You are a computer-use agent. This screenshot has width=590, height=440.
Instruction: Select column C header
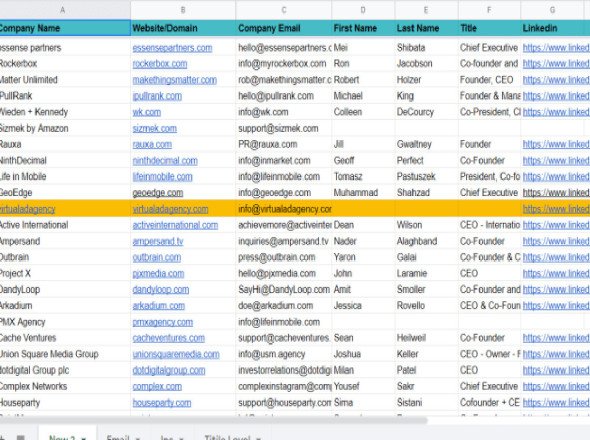click(284, 10)
